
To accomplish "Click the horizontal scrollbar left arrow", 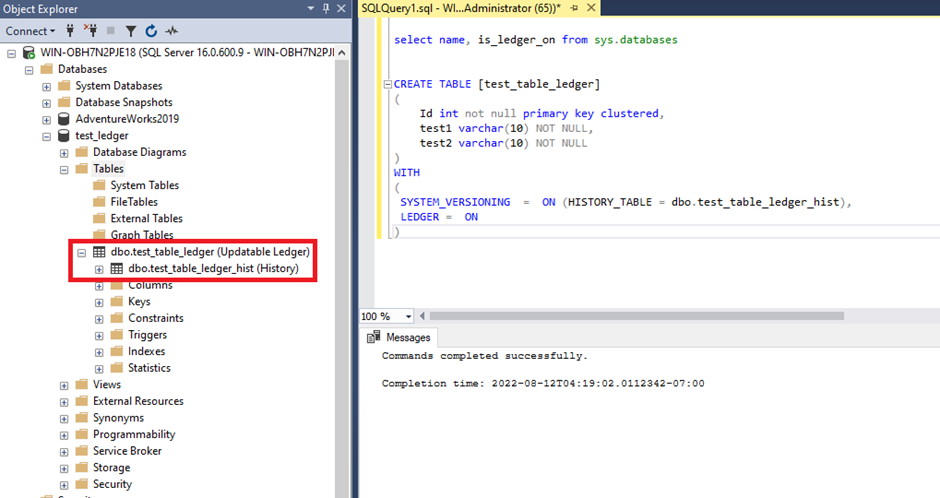I will [422, 316].
